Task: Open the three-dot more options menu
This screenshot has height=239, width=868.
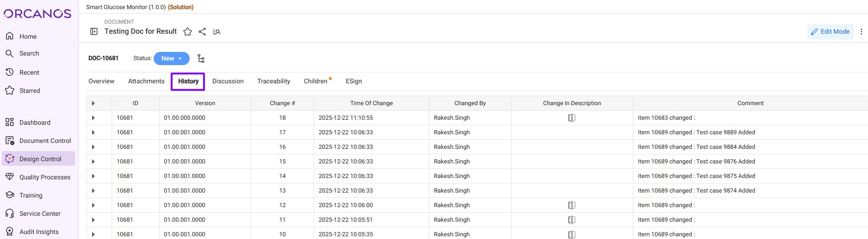Action: click(861, 32)
